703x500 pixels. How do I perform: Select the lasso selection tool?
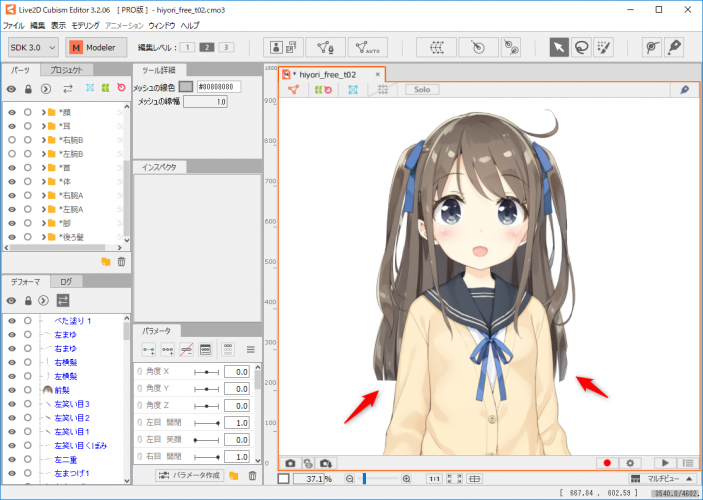580,46
